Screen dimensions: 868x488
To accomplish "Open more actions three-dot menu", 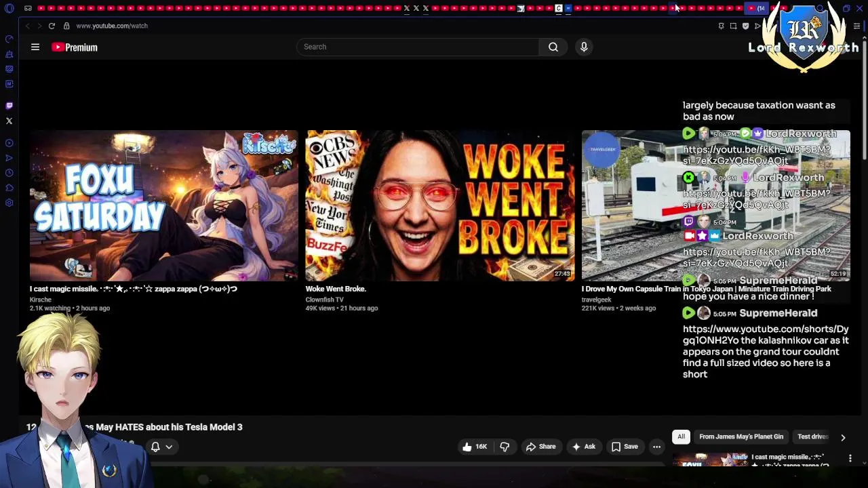I will pos(656,447).
